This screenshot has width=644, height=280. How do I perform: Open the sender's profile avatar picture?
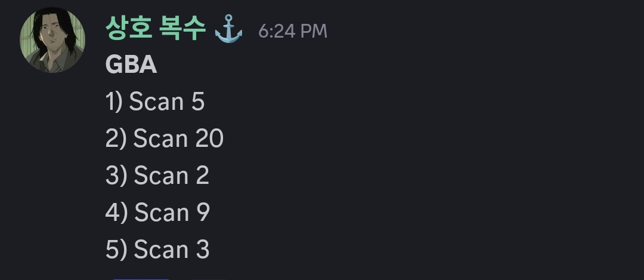pos(53,41)
